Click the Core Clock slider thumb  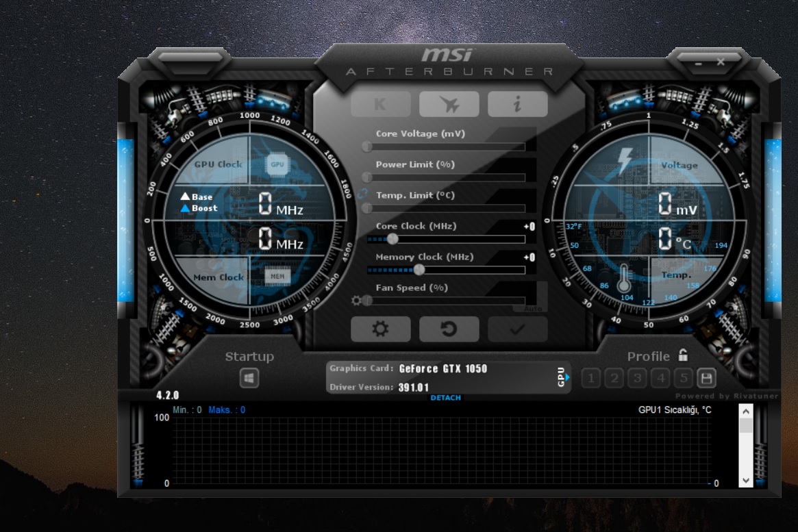tap(392, 239)
